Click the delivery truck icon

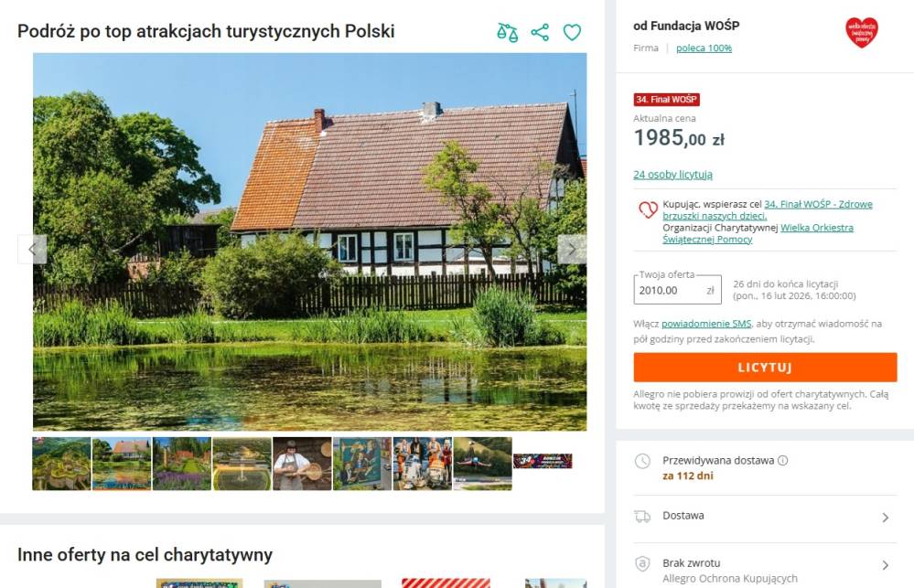pyautogui.click(x=642, y=517)
